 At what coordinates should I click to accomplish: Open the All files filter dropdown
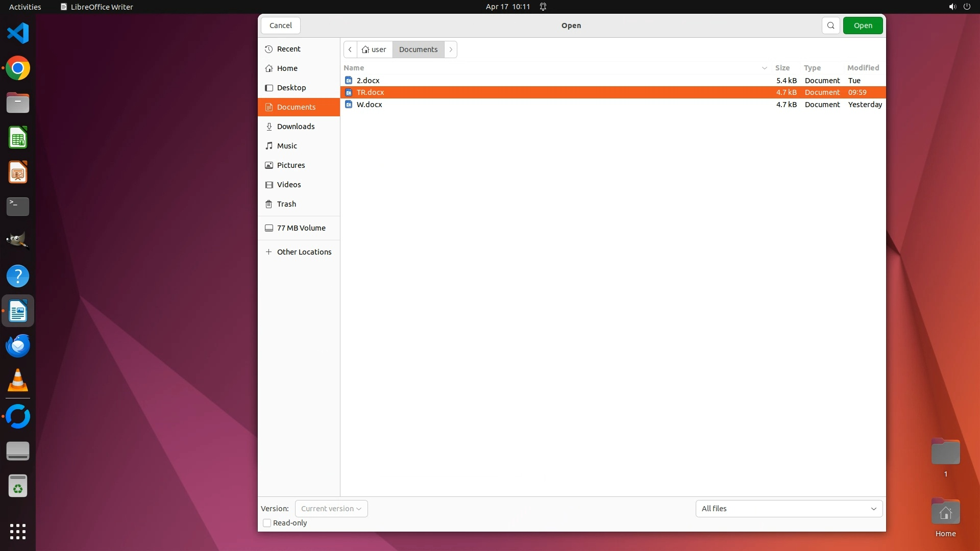[789, 509]
